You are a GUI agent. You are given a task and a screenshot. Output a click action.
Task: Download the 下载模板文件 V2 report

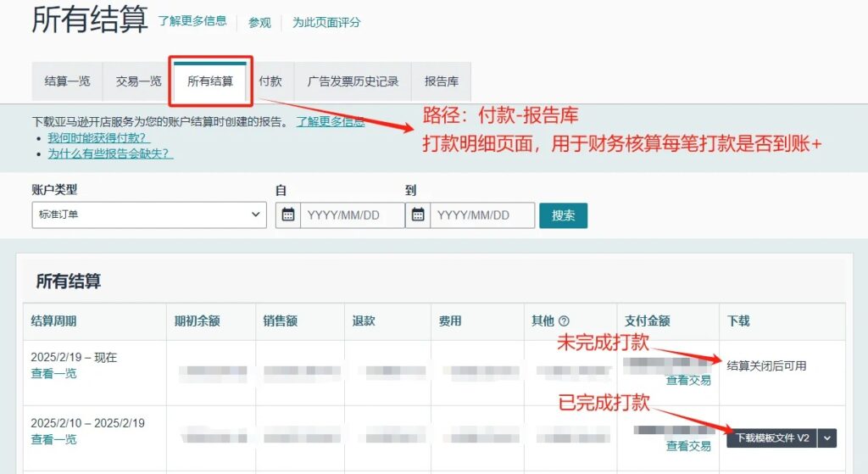coord(771,438)
